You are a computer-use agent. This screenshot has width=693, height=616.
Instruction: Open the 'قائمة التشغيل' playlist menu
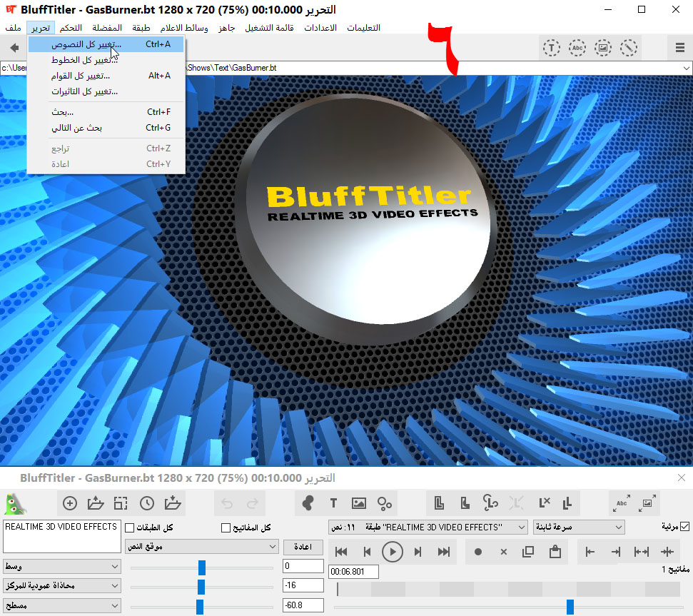click(269, 28)
